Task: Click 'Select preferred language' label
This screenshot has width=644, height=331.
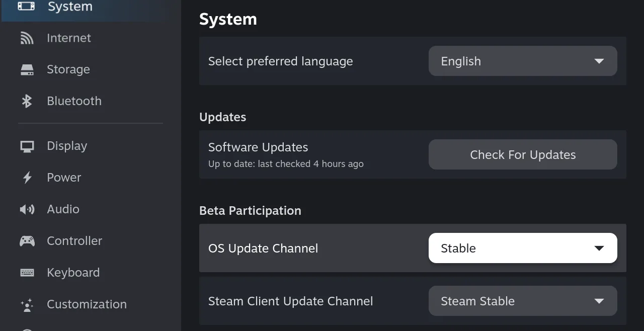Action: click(281, 61)
